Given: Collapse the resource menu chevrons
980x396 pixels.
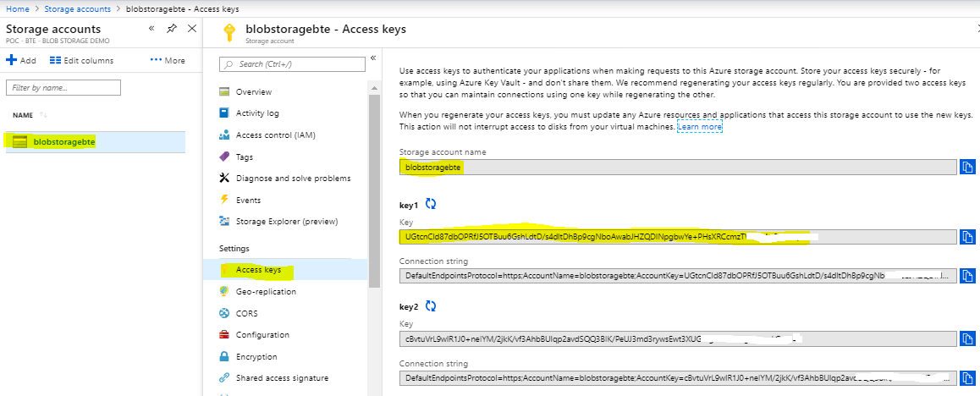Looking at the screenshot, I should pyautogui.click(x=373, y=58).
